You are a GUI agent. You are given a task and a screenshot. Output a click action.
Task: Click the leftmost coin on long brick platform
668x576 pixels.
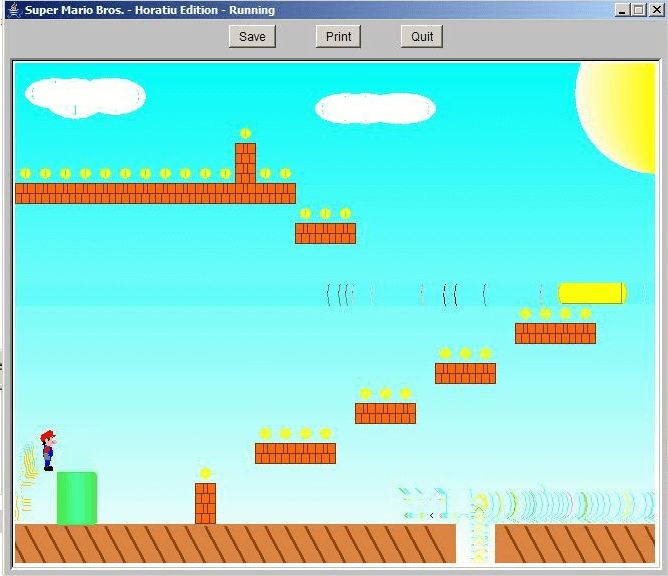[x=26, y=173]
